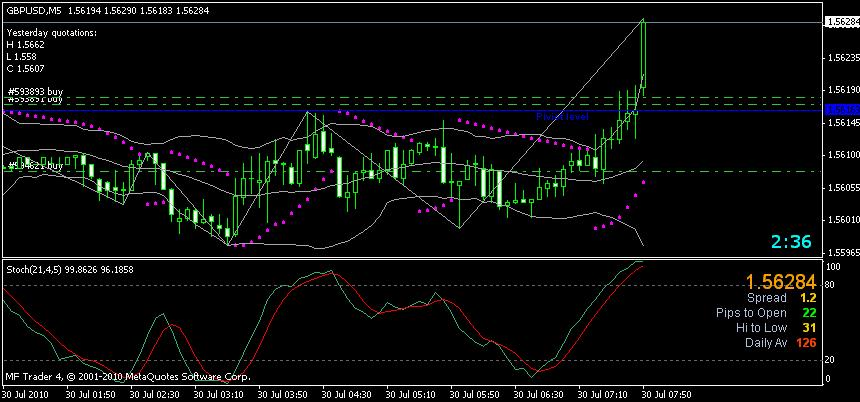
Task: Click the 1.56010 price axis label
Action: pos(842,220)
